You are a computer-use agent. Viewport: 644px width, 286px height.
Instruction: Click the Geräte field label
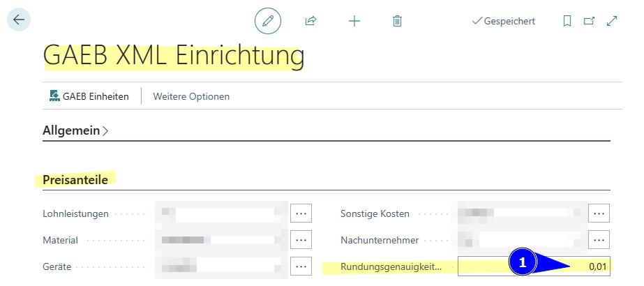[x=57, y=267]
